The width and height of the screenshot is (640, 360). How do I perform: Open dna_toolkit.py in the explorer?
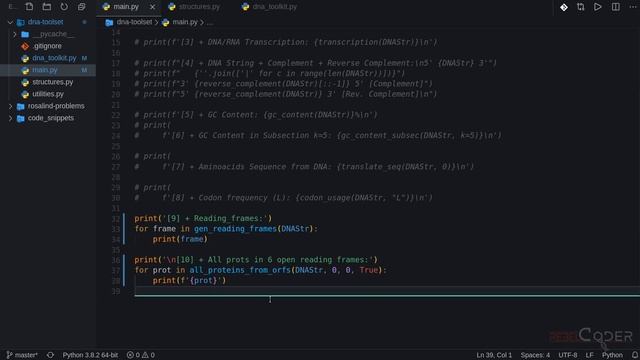click(54, 58)
